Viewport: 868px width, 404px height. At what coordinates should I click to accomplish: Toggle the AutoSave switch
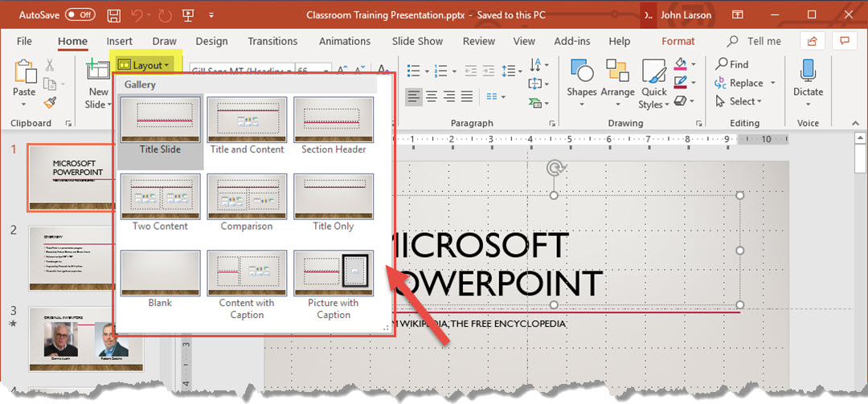[x=80, y=15]
